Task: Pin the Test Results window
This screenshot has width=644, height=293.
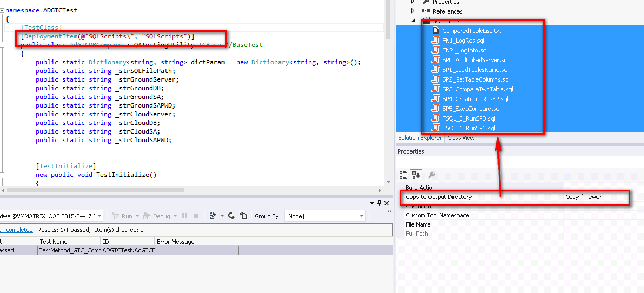Action: (x=380, y=203)
